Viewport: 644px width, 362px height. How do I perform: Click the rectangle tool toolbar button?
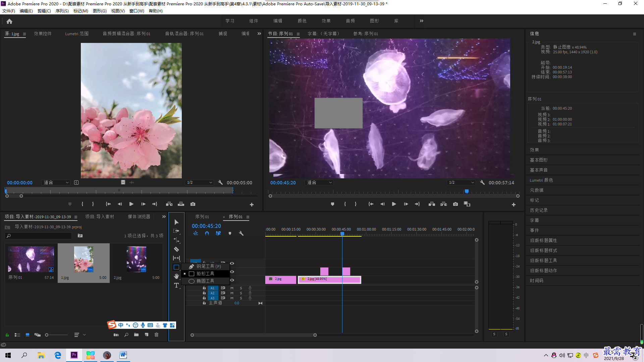click(x=176, y=267)
